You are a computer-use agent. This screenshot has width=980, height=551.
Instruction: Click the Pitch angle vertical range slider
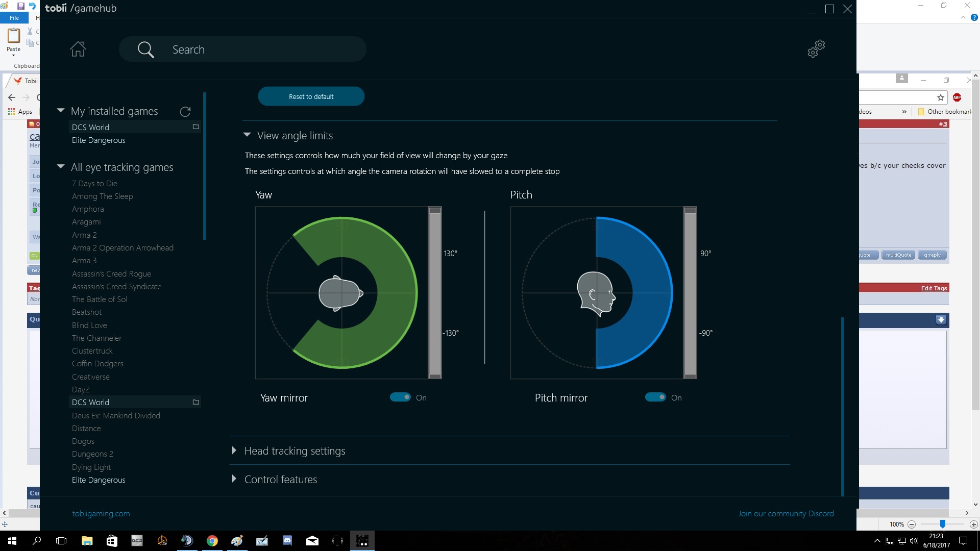point(690,292)
